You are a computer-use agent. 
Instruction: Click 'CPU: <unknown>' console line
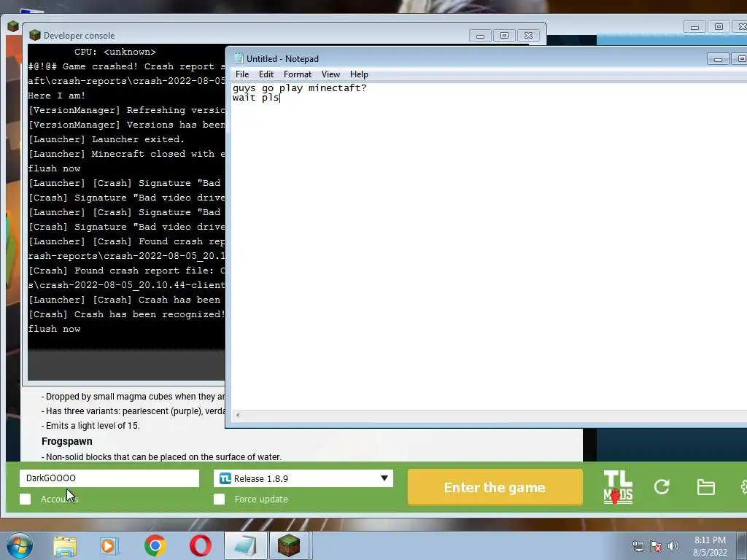coord(115,52)
